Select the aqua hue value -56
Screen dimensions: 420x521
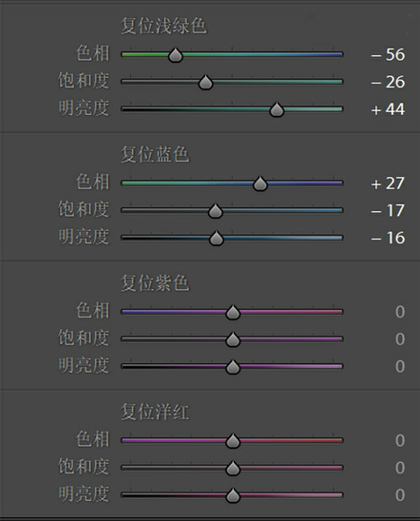(388, 54)
